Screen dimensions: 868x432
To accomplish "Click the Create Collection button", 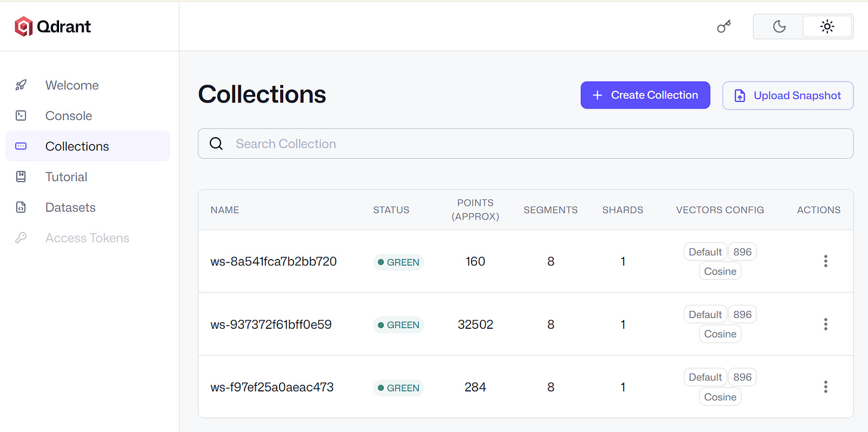I will tap(645, 95).
